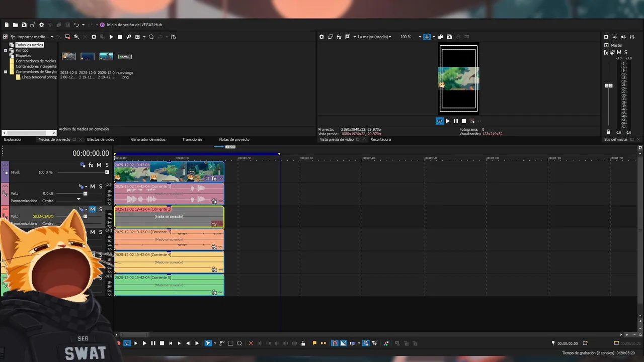The height and width of the screenshot is (362, 644).
Task: Capture video icon in media toolbar
Action: [x=67, y=37]
